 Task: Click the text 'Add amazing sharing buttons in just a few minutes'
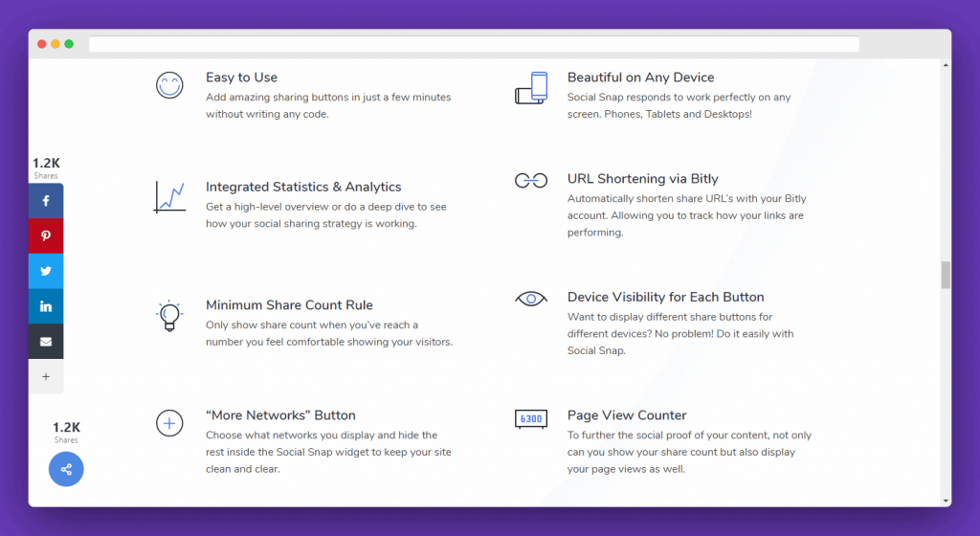(328, 97)
